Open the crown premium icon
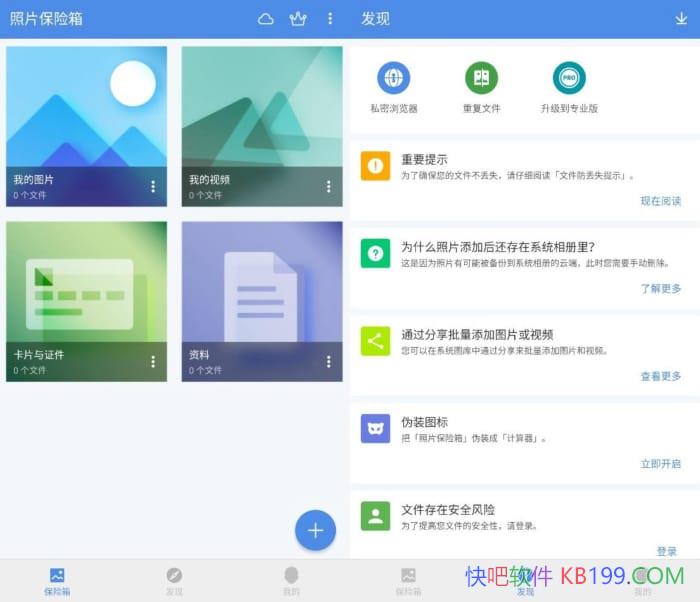This screenshot has height=602, width=700. point(298,19)
